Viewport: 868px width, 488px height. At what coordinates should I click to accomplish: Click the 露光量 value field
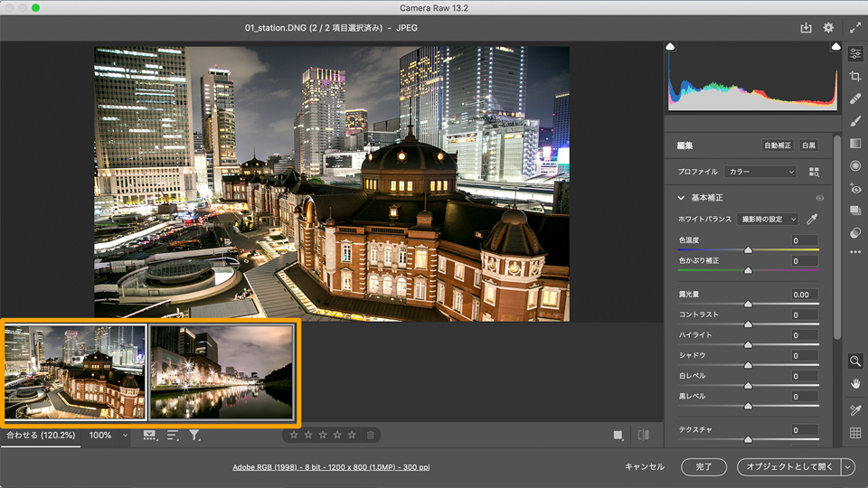tap(805, 295)
